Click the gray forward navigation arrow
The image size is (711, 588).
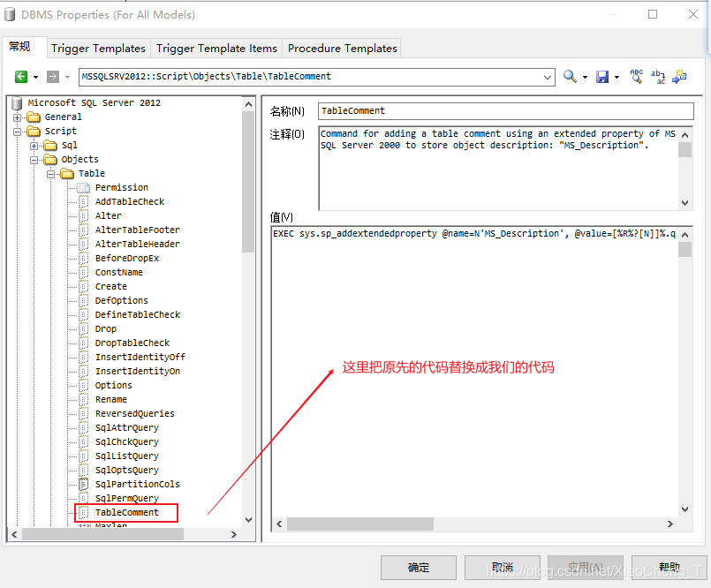pyautogui.click(x=53, y=77)
